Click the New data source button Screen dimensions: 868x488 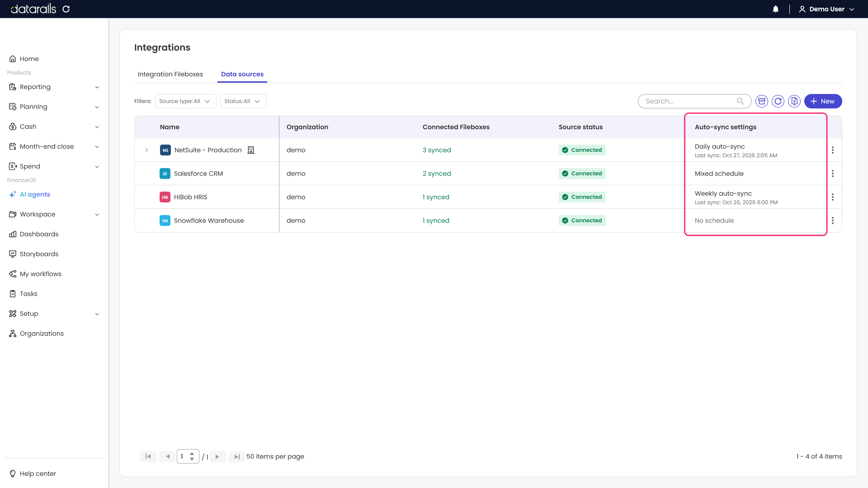click(x=823, y=101)
